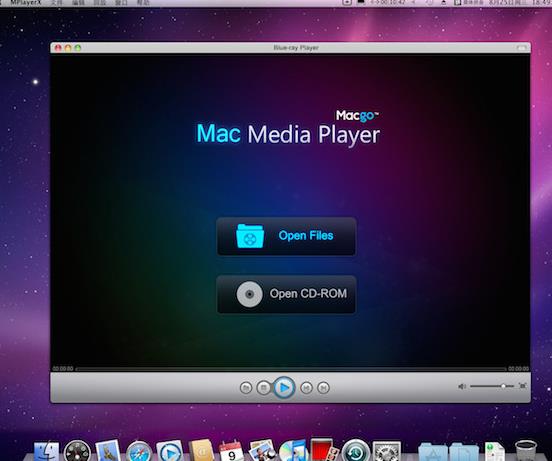Mute audio with the speaker icon

(x=462, y=386)
